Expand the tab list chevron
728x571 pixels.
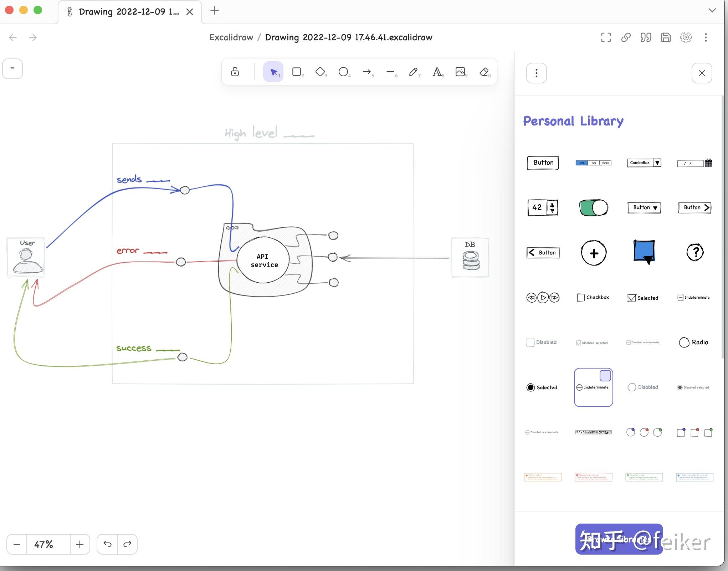click(712, 10)
